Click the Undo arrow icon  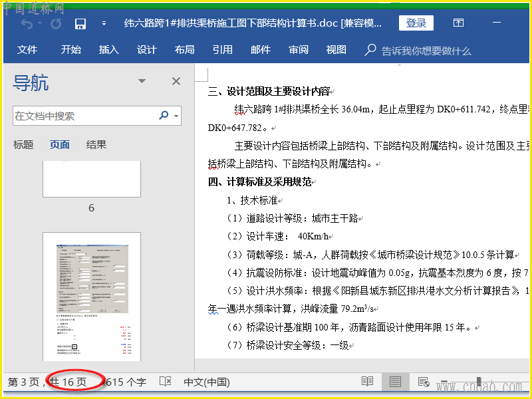[27, 24]
